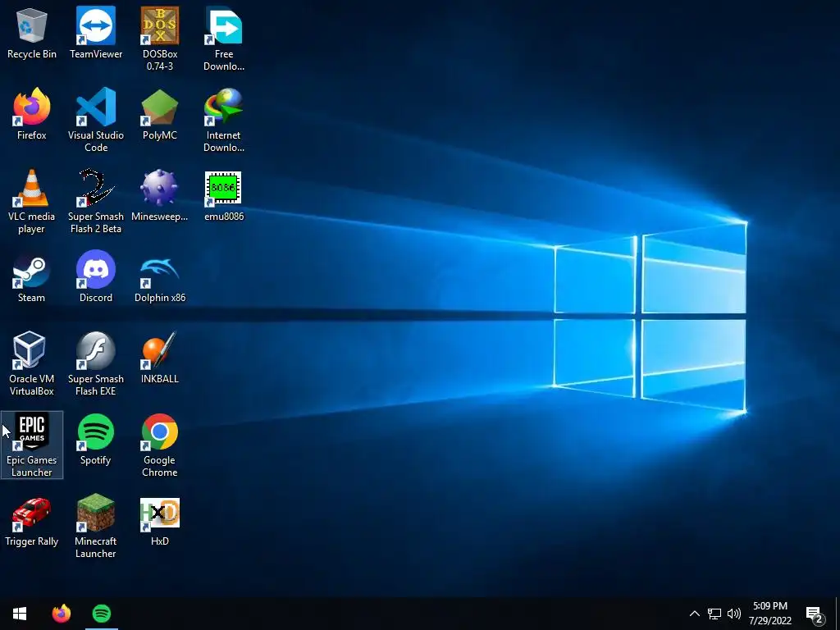Select the Firefox desktop shortcut
The image size is (840, 630).
point(32,115)
